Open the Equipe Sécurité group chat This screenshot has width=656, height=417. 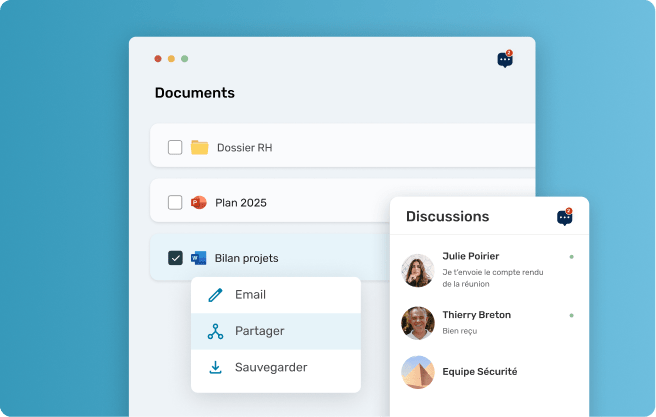[x=479, y=371]
